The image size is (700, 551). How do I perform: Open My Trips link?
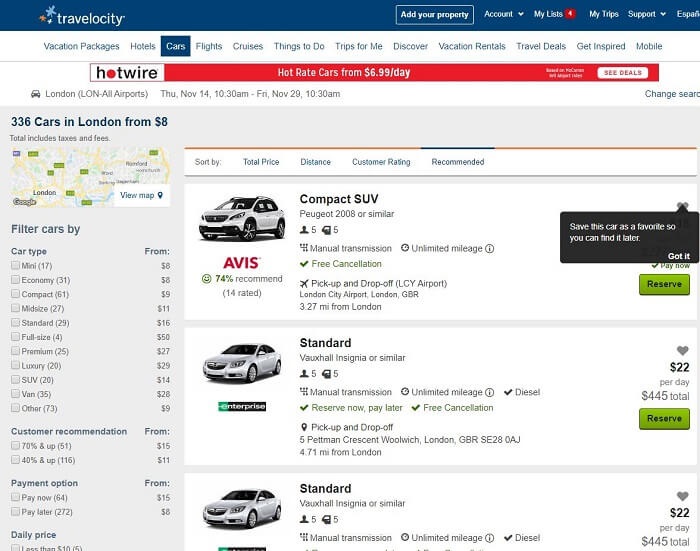(604, 14)
